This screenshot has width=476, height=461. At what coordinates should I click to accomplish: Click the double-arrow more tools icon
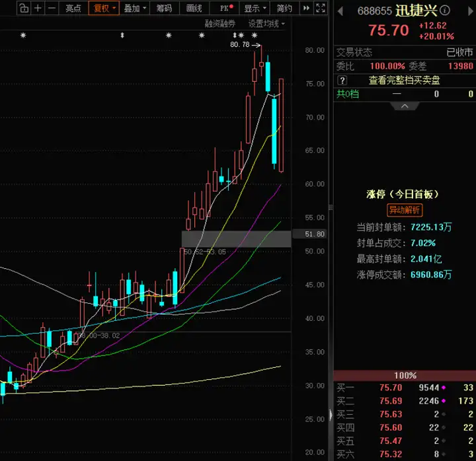pos(307,8)
